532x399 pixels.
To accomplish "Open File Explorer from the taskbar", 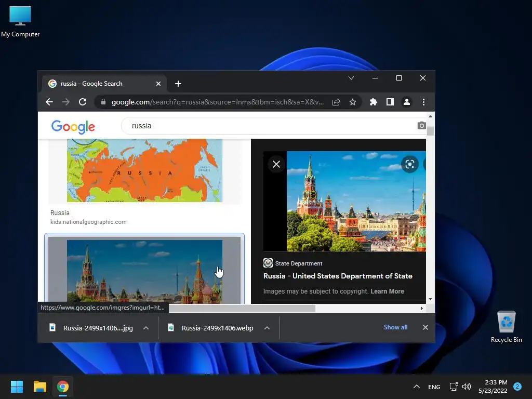I will click(39, 387).
